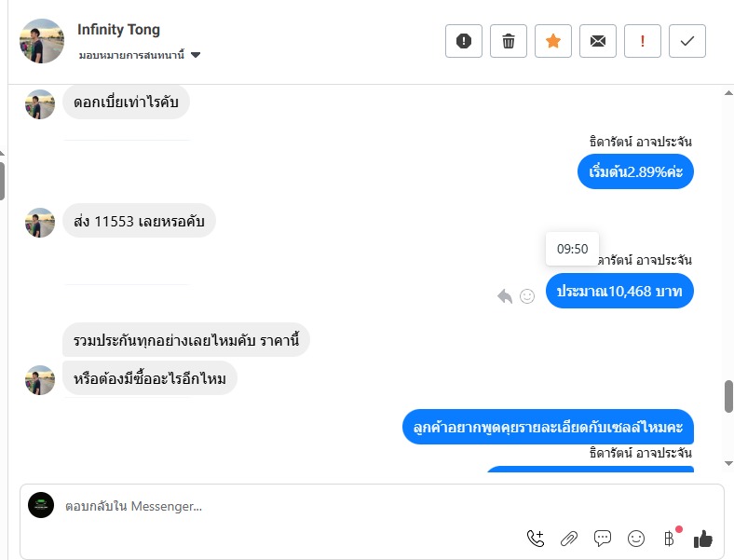Focus the ตอบกลับใน Messenger reply field

(279, 506)
